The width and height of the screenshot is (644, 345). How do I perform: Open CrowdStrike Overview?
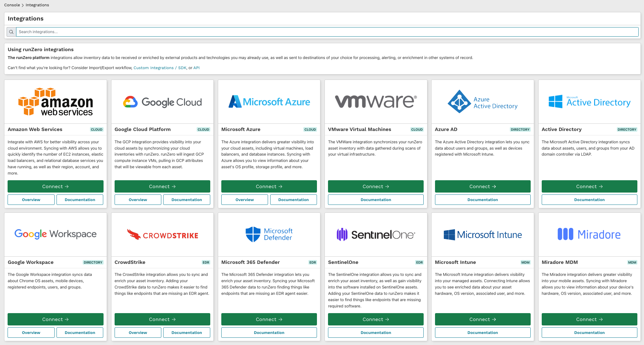(138, 333)
